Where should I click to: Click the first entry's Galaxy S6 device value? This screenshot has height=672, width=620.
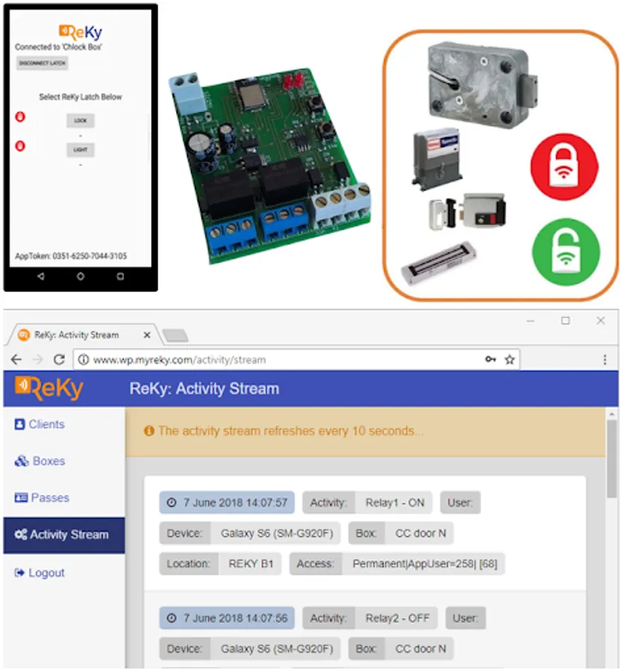(x=276, y=533)
